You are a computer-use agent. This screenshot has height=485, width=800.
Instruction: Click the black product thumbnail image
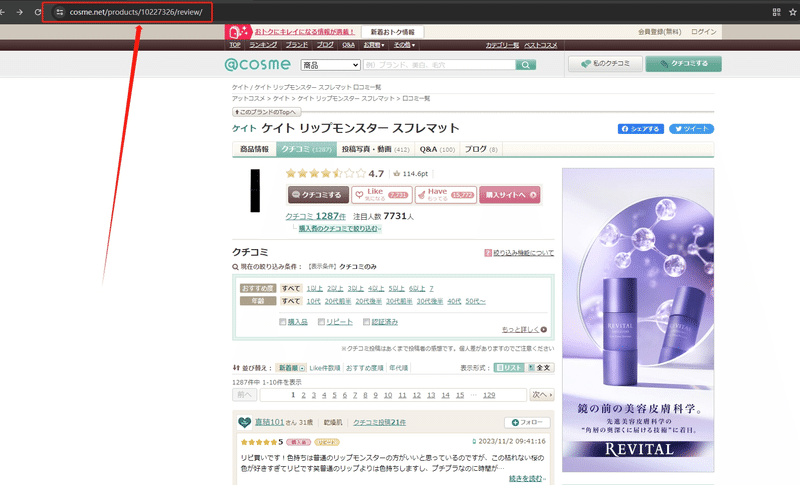pos(255,190)
